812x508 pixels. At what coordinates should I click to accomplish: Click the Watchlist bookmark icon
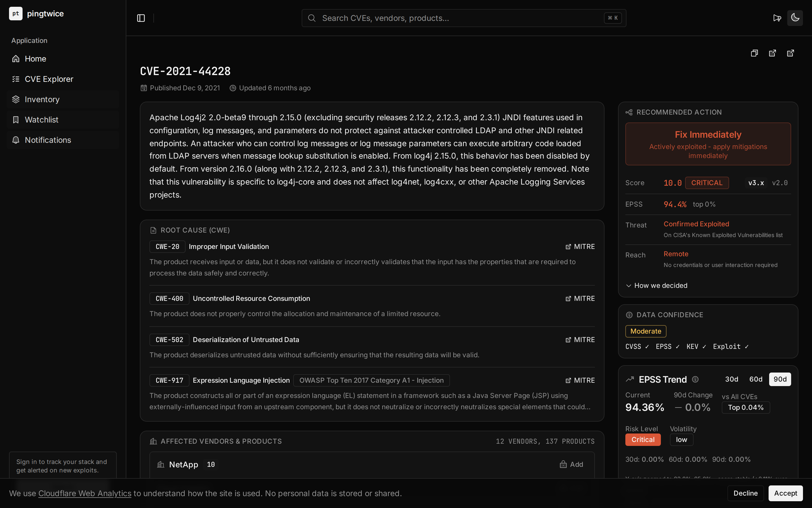[16, 120]
